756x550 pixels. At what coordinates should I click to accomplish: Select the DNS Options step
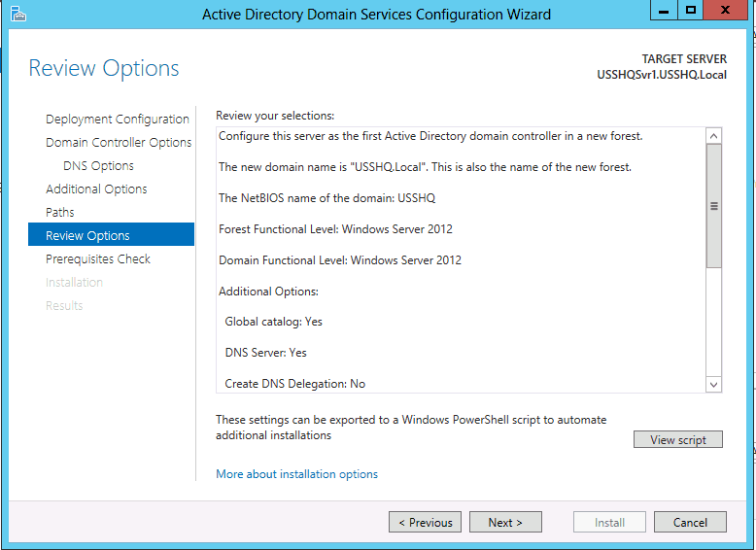point(98,166)
